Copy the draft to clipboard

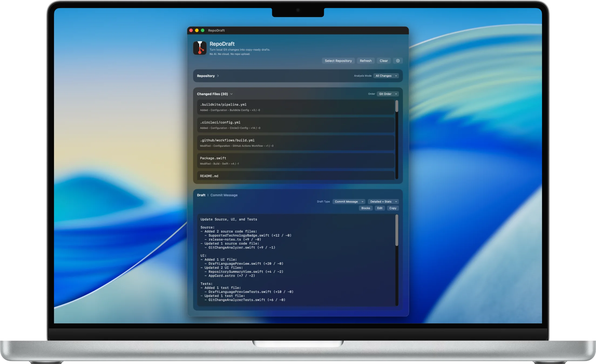[x=393, y=208]
